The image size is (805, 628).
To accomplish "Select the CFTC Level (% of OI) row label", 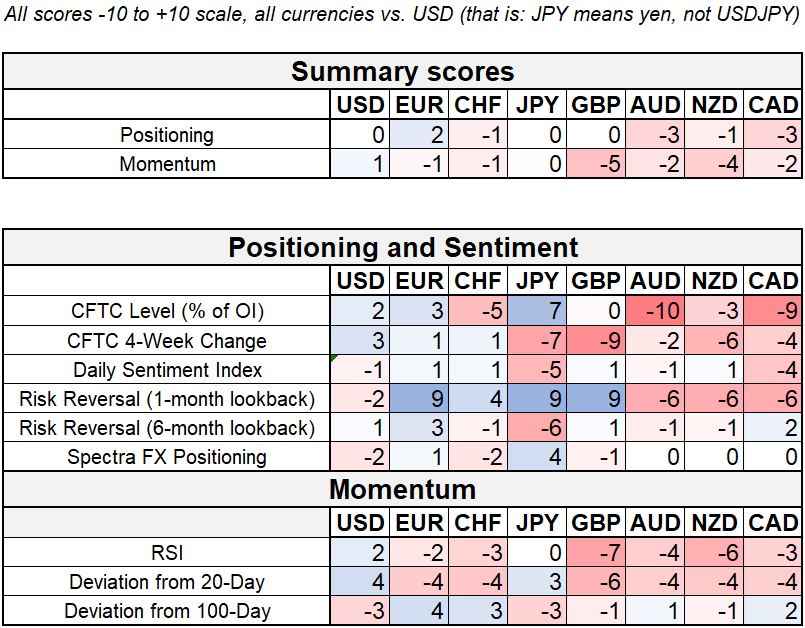I will click(x=168, y=311).
